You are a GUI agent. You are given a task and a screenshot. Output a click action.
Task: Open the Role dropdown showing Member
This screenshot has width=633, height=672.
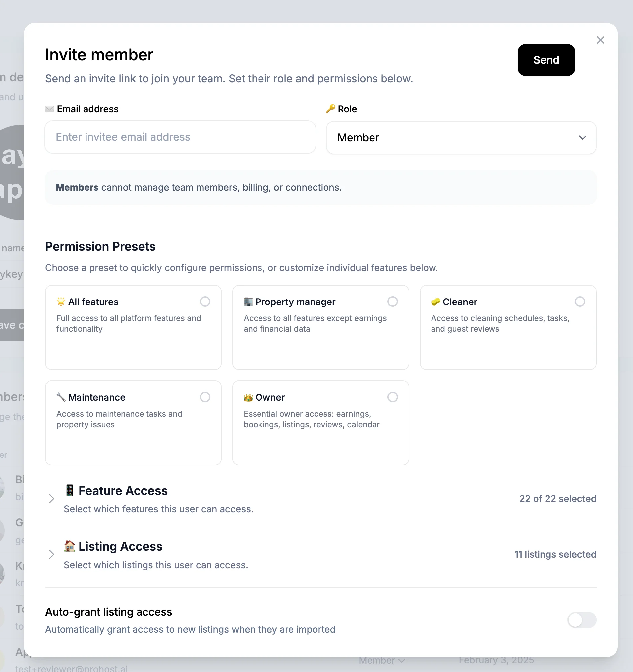(x=461, y=138)
